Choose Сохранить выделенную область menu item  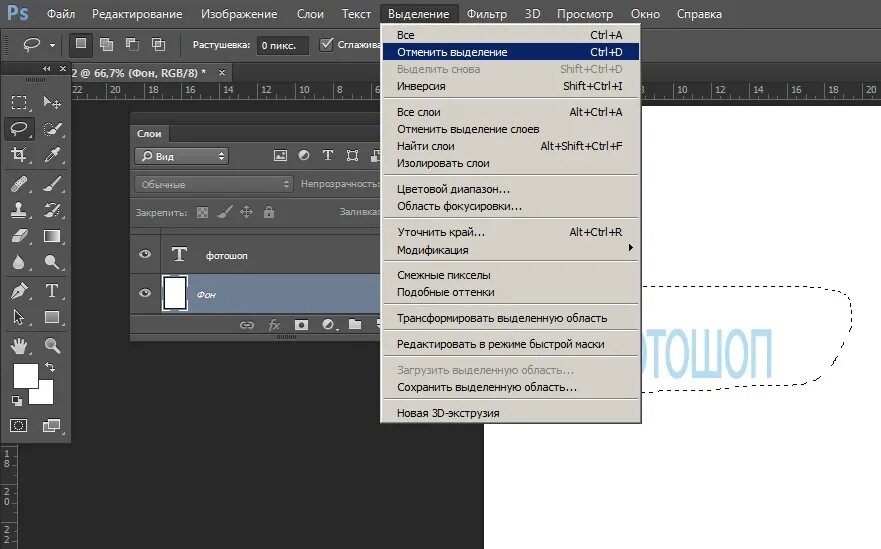click(511, 387)
